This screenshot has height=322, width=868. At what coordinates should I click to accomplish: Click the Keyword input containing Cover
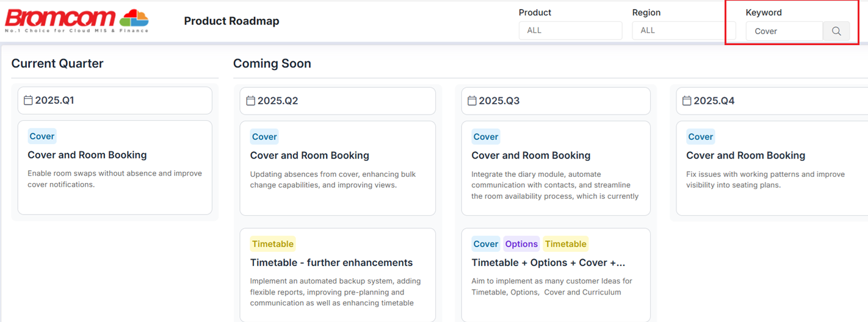[784, 31]
